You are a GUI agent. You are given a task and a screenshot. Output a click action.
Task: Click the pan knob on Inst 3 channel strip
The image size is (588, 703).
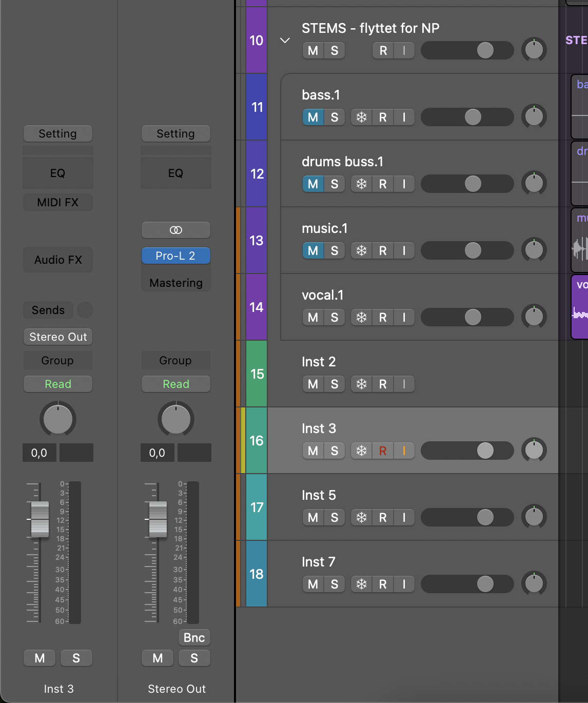coord(58,419)
